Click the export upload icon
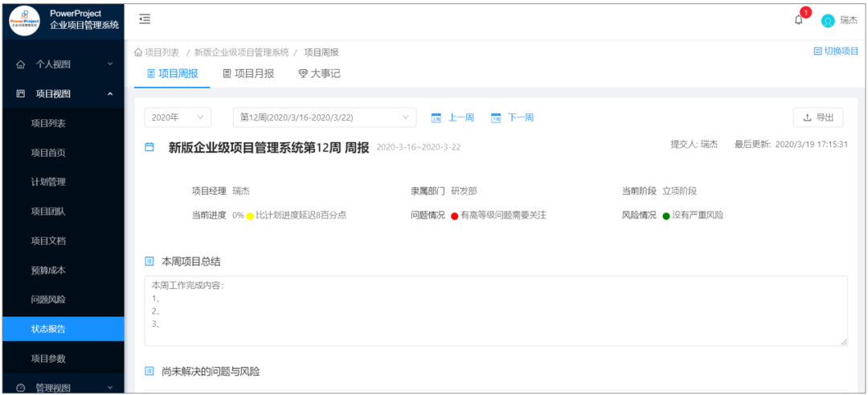 pos(807,117)
